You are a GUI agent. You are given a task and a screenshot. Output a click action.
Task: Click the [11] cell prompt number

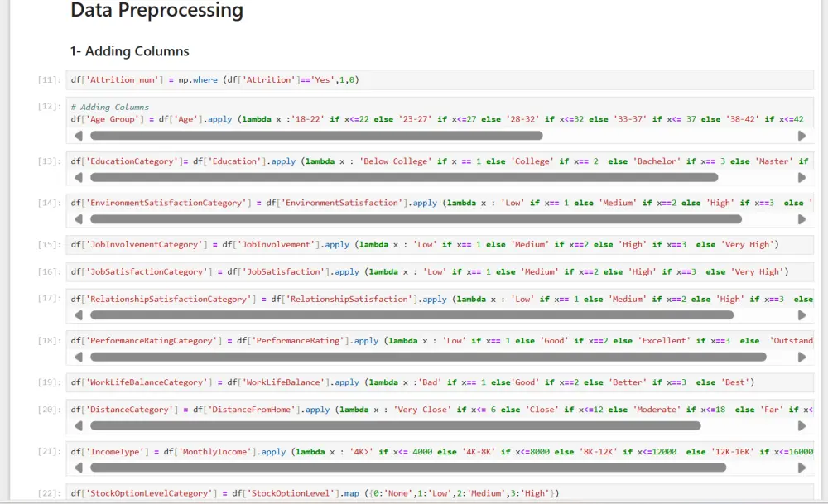tap(49, 80)
